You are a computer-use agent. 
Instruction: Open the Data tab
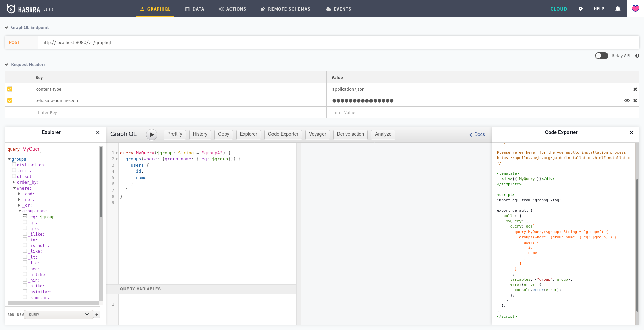pos(195,9)
